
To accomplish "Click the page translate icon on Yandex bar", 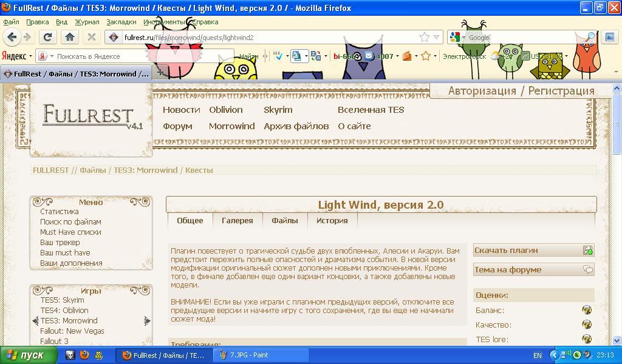I will pos(296,56).
